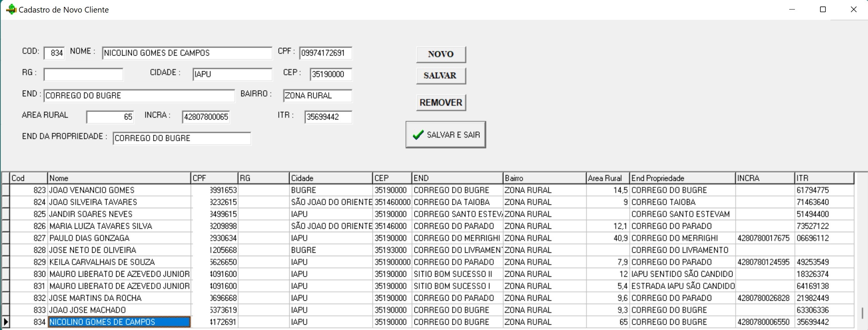Click SALVAR E SAIR with green checkmark
The height and width of the screenshot is (330, 868).
click(446, 135)
